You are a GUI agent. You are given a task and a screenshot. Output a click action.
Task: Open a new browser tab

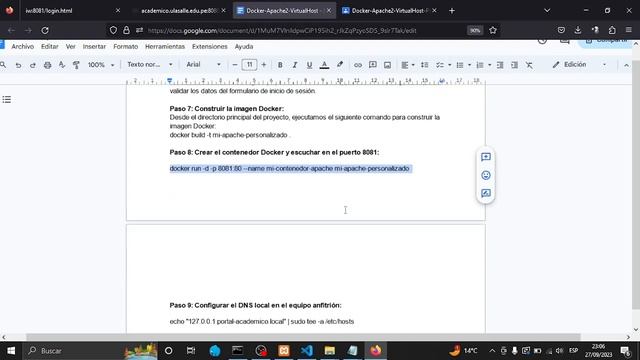(452, 11)
